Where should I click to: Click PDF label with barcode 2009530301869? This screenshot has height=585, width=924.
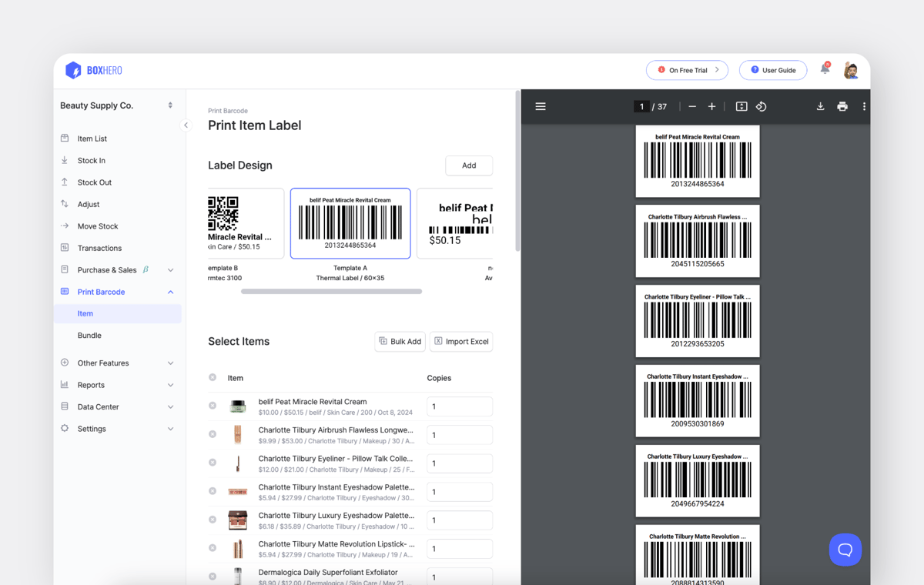(x=698, y=401)
